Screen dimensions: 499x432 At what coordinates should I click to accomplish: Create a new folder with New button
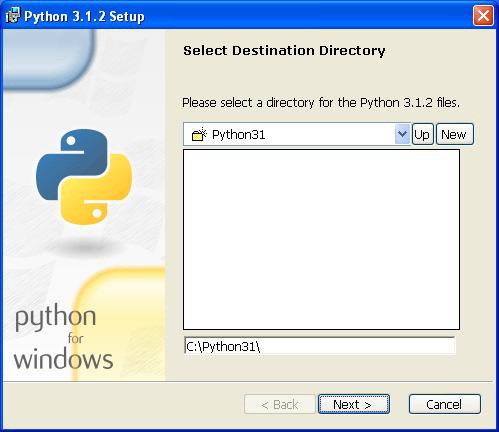tap(455, 134)
